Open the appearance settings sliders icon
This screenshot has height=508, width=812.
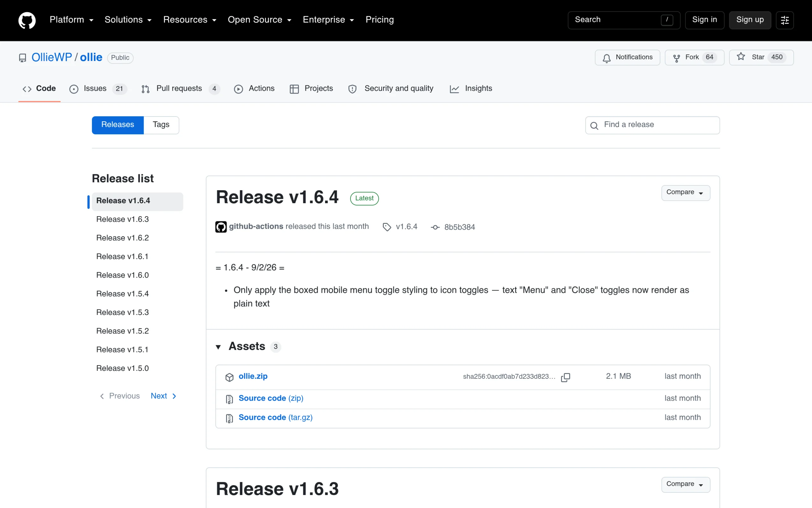(784, 20)
